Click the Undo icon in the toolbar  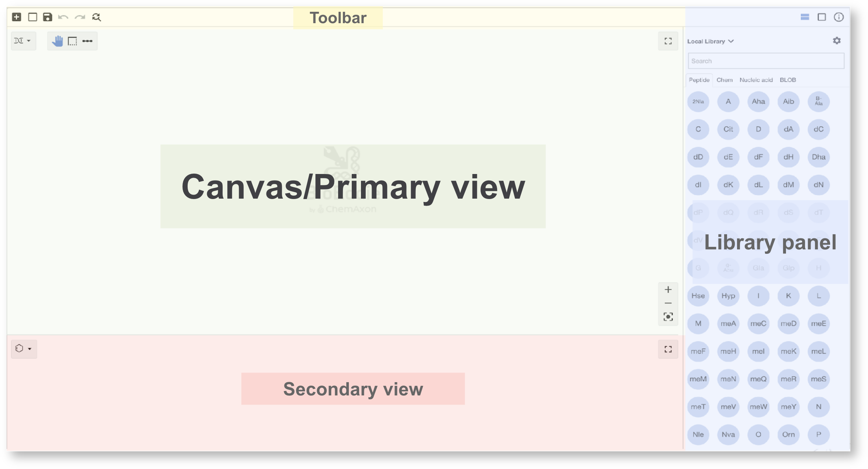click(x=63, y=17)
